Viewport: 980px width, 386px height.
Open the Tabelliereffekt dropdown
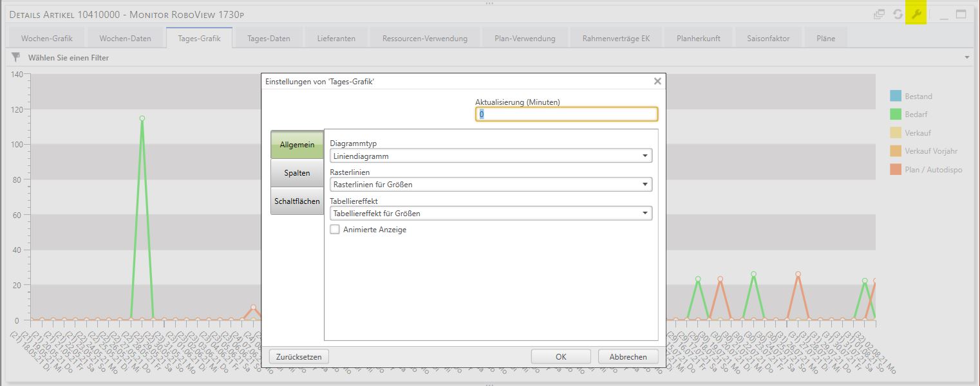(491, 213)
